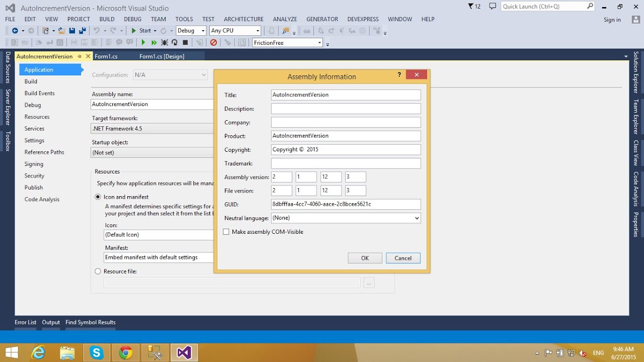Viewport: 644px width, 362px height.
Task: Click the feedback smiley icon in title bar
Action: [493, 6]
